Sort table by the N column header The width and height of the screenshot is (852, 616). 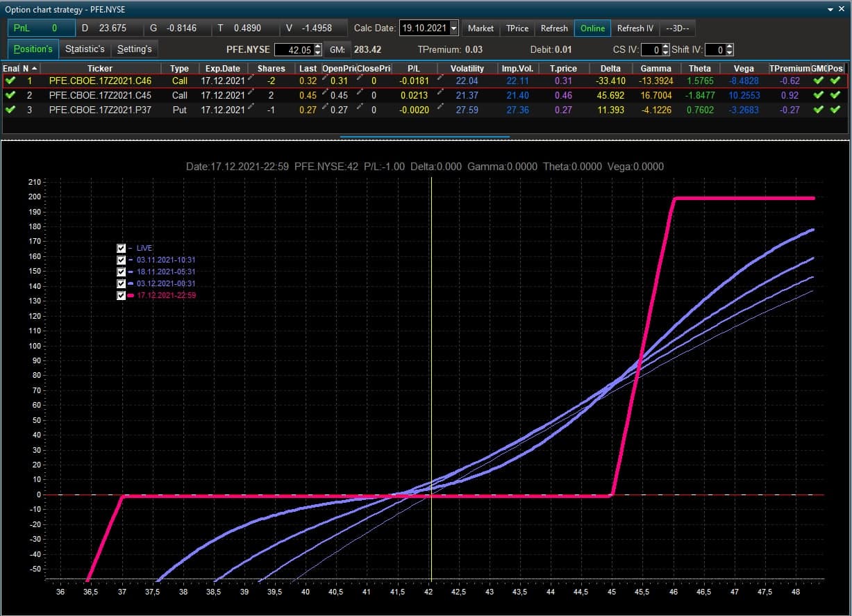29,68
